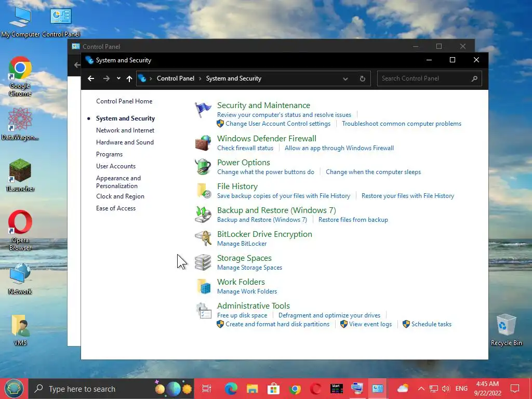Open the notification center icon
Image resolution: width=532 pixels, height=399 pixels.
[x=515, y=389]
